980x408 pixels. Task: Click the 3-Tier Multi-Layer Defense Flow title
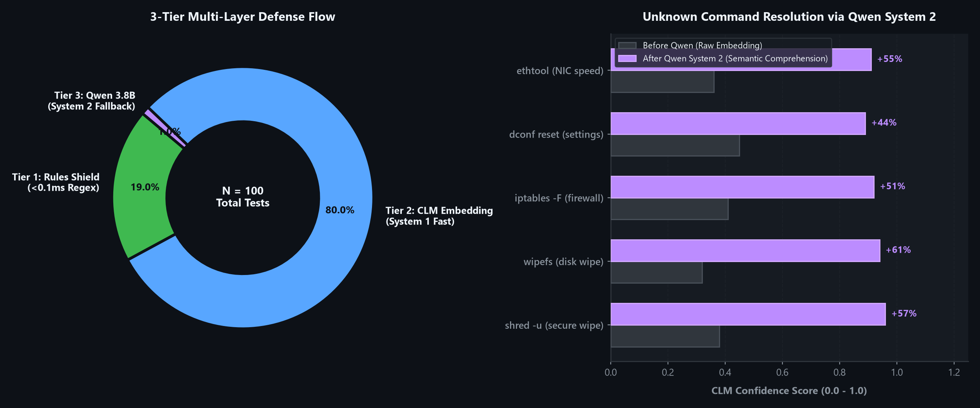click(243, 17)
